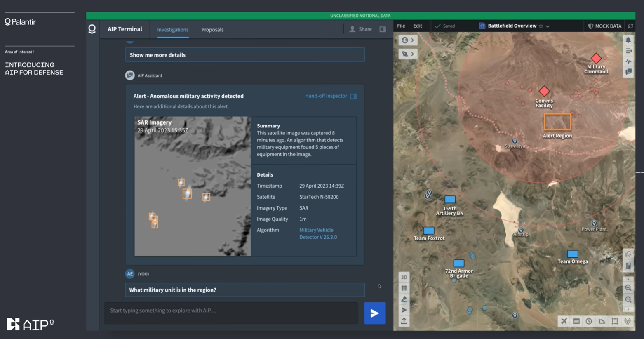The width and height of the screenshot is (644, 339).
Task: Open the File menu
Action: (401, 26)
